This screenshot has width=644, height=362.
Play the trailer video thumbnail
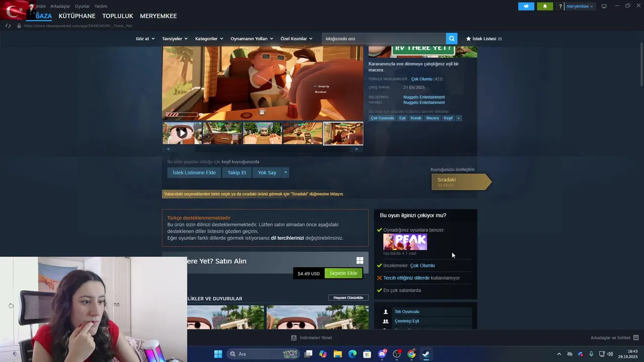(182, 133)
